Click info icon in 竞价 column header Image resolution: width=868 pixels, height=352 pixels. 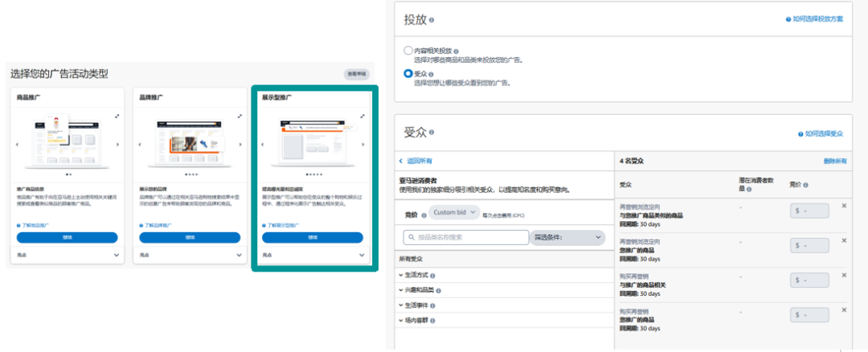805,185
